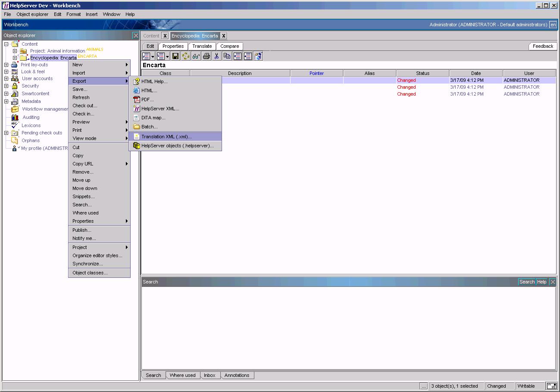
Task: Collapse the Content tree node
Action: point(6,44)
